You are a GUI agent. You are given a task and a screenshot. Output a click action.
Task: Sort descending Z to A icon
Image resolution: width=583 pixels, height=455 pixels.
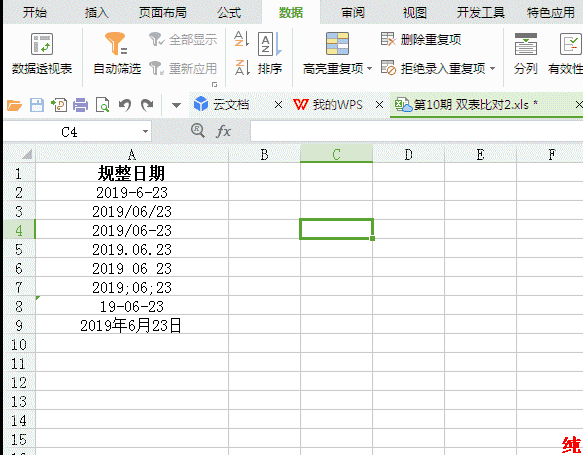(241, 67)
